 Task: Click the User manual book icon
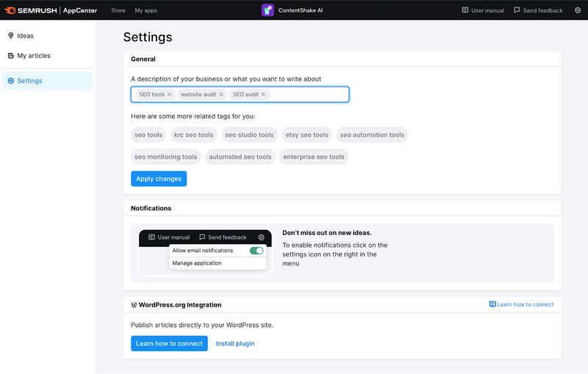pyautogui.click(x=465, y=10)
